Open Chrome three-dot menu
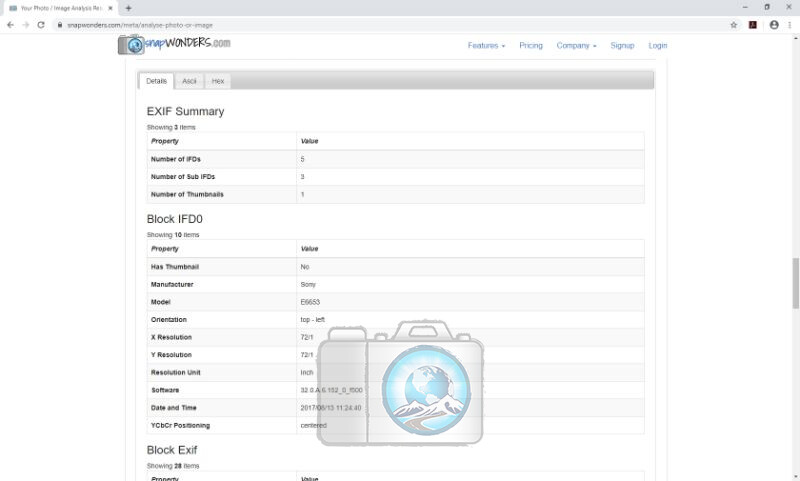 [790, 25]
